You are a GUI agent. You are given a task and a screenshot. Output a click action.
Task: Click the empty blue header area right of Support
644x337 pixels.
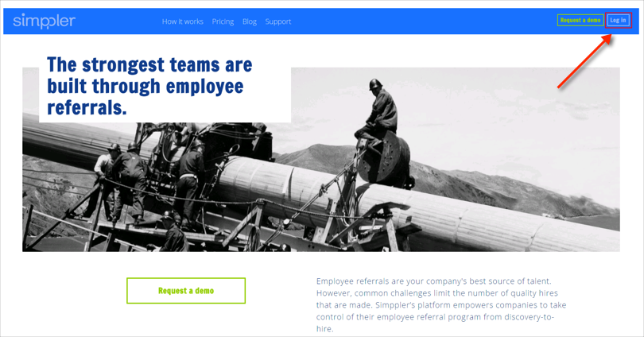click(x=421, y=21)
